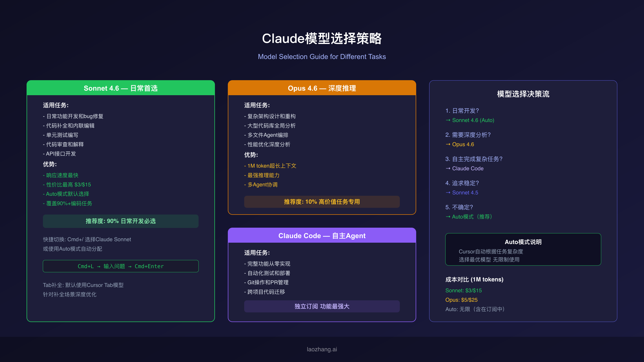The image size is (644, 362).
Task: Click the Claude模型选择策略 main title
Action: (322, 39)
